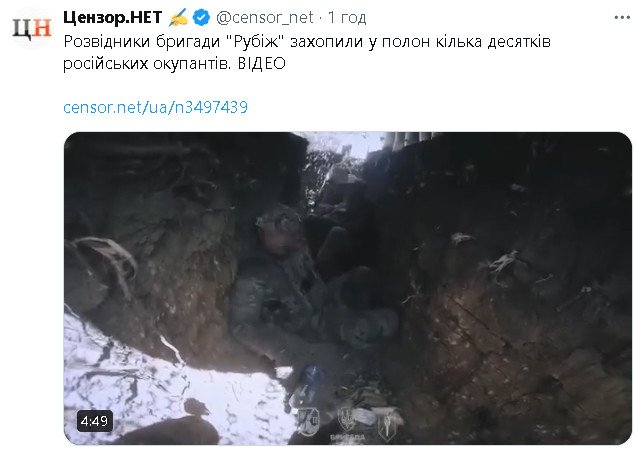636x455 pixels.
Task: Click the middle trident emblem watermark
Action: coord(347,419)
